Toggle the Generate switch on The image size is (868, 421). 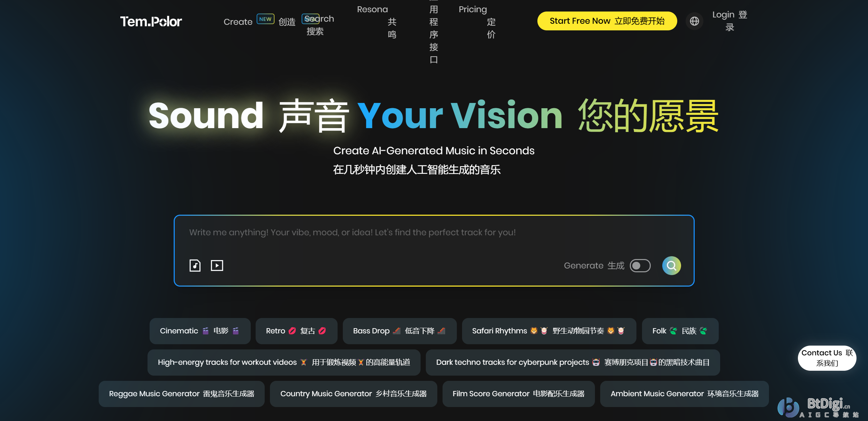tap(640, 266)
